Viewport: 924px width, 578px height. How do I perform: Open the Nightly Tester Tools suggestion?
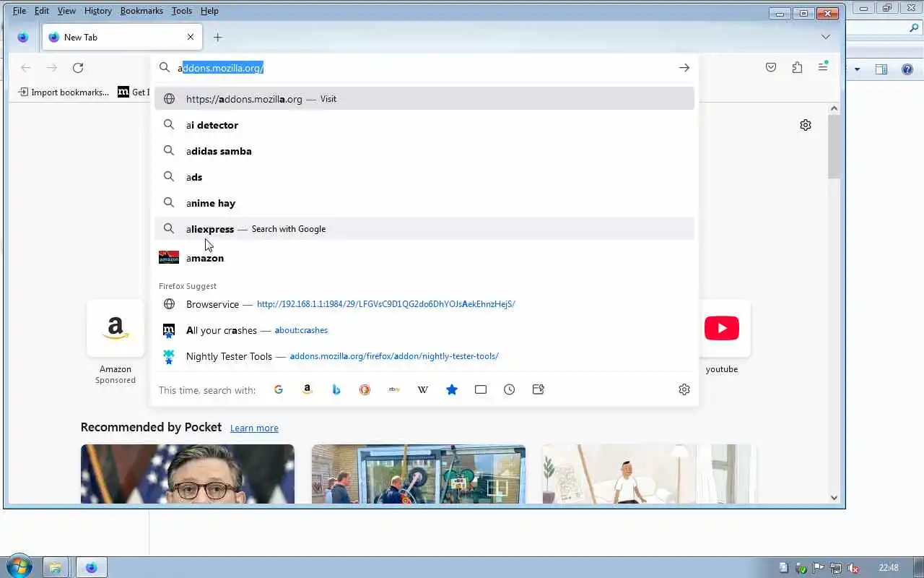coord(424,356)
